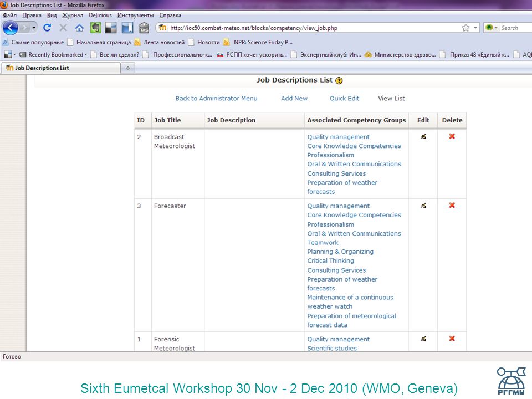Screen dimensions: 532x399
Task: Open the history dropdown next to Back/Forward
Action: (34, 28)
